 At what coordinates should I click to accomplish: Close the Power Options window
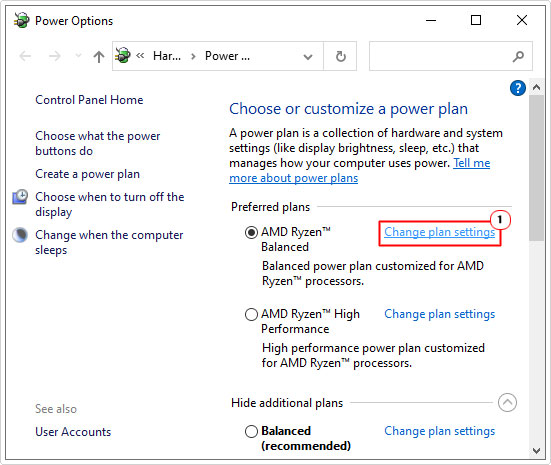pos(522,20)
